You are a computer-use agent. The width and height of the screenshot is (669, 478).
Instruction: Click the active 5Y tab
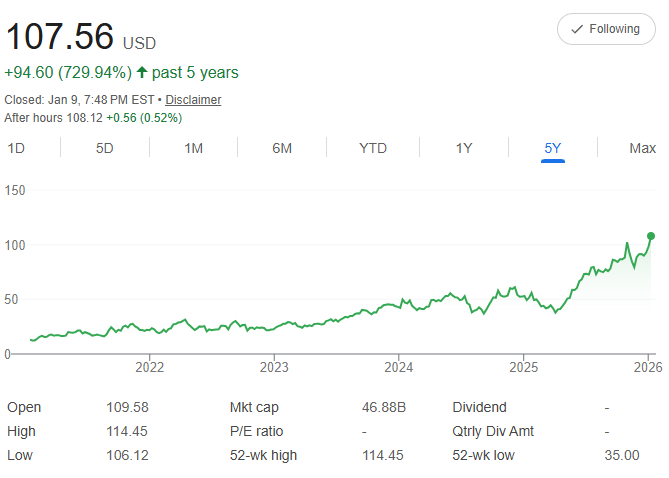pos(553,148)
